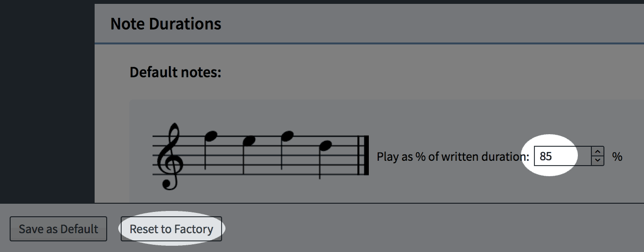This screenshot has width=644, height=252.
Task: Click the percent sign after the stepper
Action: (x=617, y=156)
